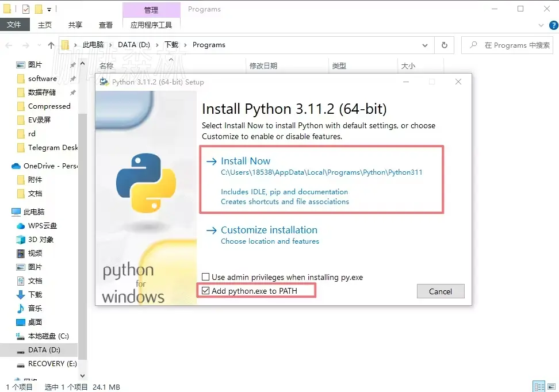Open 3D 对象 in sidebar
559x392 pixels.
pyautogui.click(x=41, y=240)
